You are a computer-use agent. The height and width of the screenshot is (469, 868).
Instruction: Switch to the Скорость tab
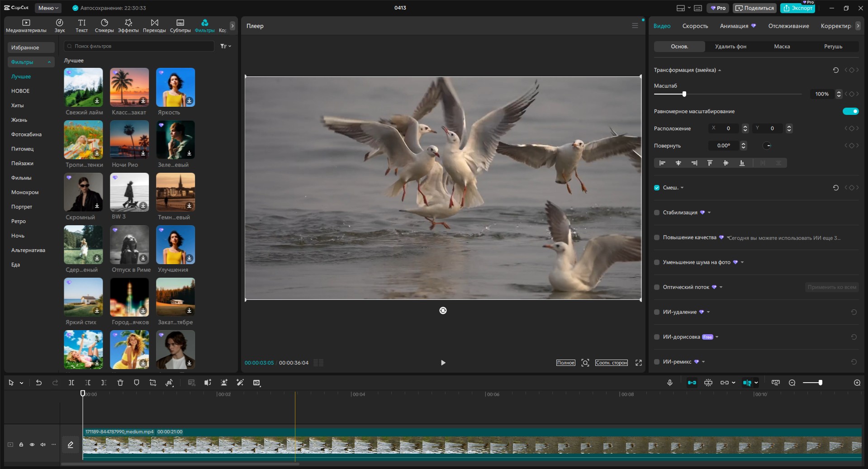pos(695,26)
